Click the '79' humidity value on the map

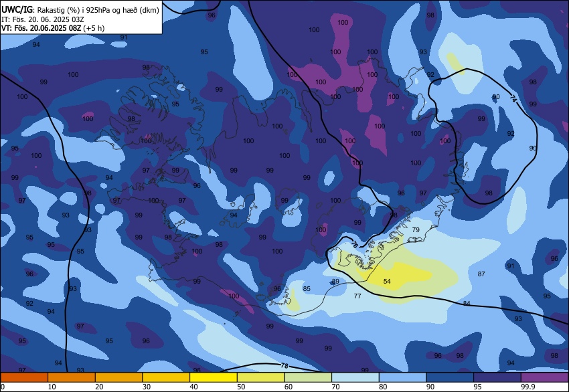pos(416,229)
